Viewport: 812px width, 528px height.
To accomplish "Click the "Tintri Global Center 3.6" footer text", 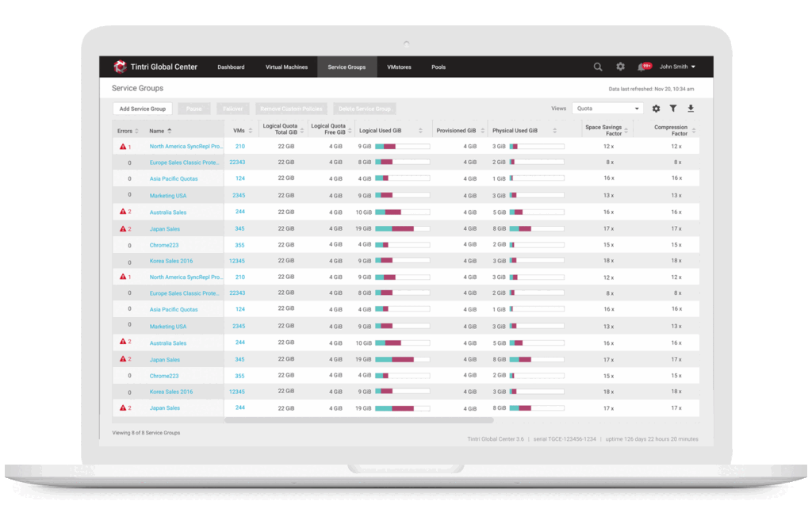I will click(496, 439).
